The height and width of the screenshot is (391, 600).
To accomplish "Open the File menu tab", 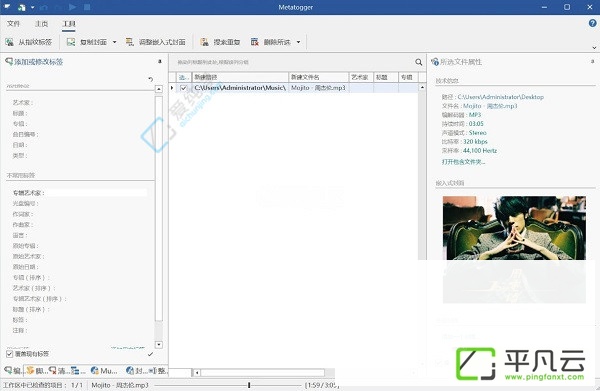I will 13,24.
